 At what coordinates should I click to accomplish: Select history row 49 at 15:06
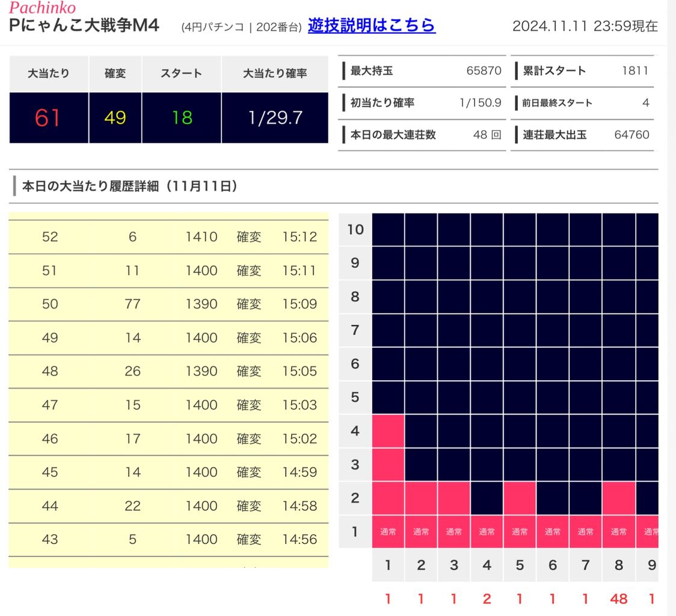[168, 337]
